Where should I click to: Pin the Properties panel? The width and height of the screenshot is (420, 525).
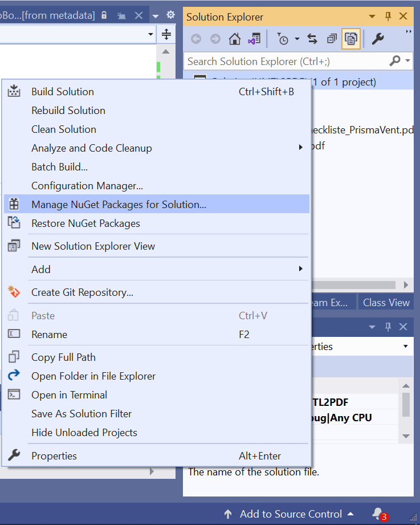[388, 327]
